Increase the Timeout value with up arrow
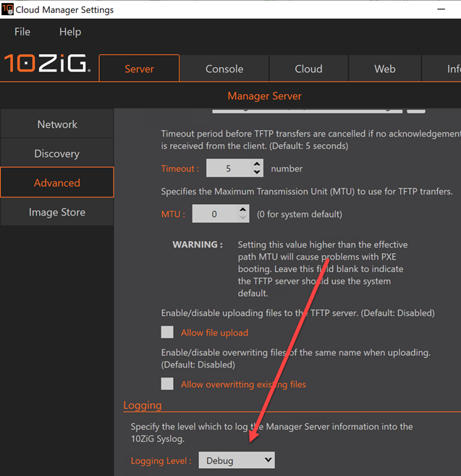This screenshot has width=461, height=476. point(257,164)
